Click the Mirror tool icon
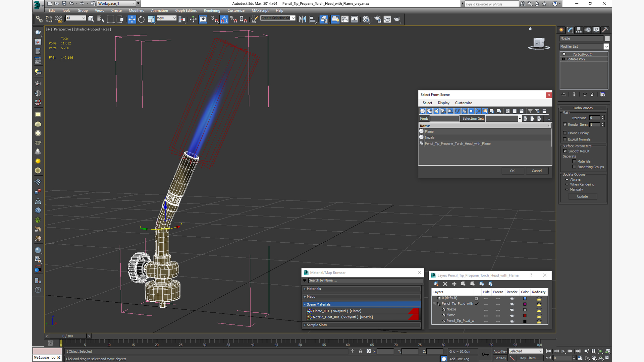This screenshot has height=362, width=644. click(302, 19)
